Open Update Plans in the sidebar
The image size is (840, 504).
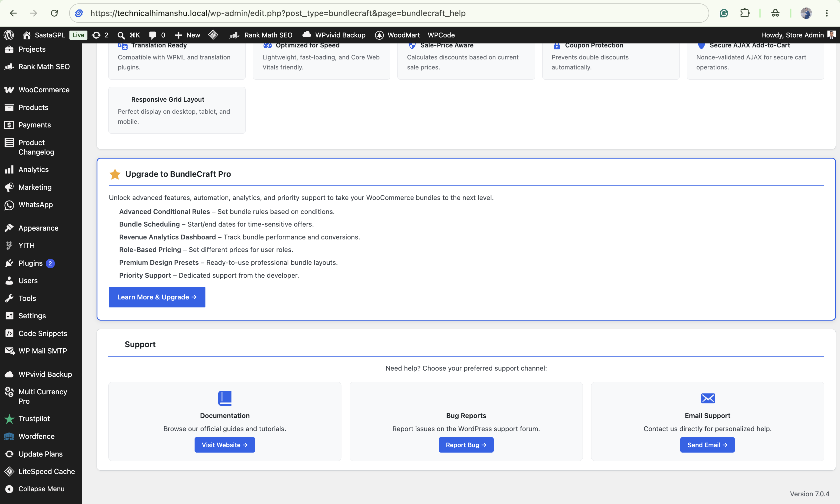pos(41,454)
